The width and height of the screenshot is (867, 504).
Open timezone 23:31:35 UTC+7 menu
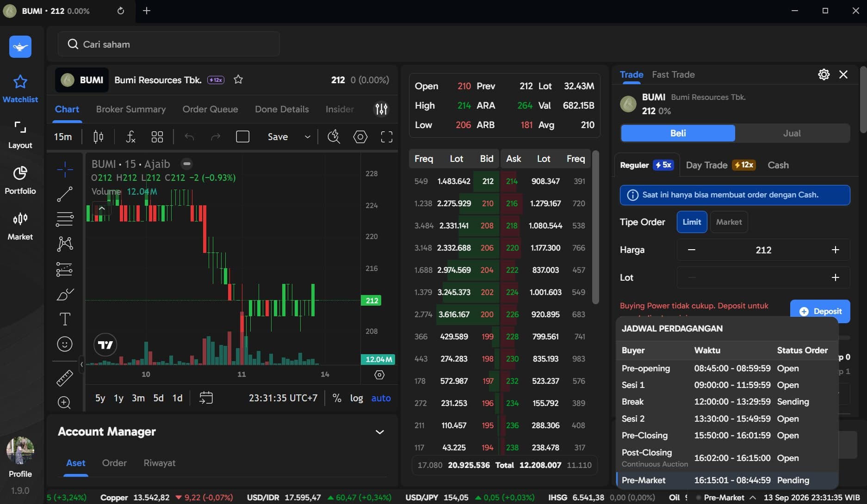tap(283, 398)
